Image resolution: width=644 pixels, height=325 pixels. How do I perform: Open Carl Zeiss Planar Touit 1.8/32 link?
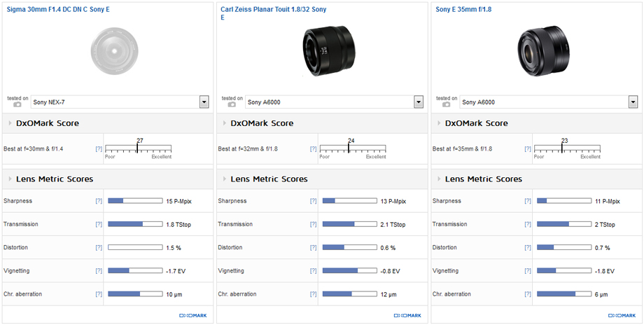pos(273,10)
